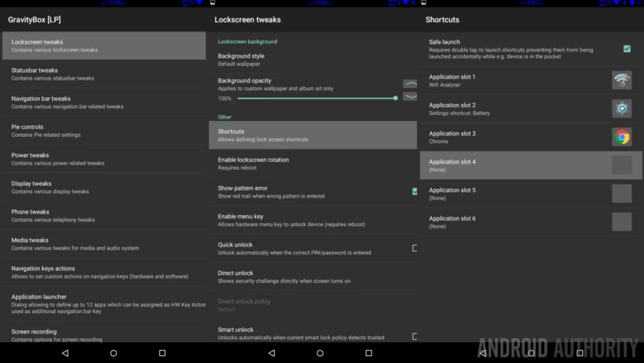Select Application slot 6 row
The width and height of the screenshot is (644, 363).
[x=532, y=222]
